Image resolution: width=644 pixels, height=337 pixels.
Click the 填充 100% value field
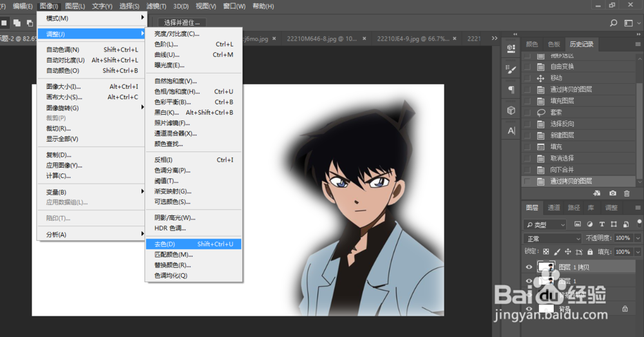(x=623, y=252)
